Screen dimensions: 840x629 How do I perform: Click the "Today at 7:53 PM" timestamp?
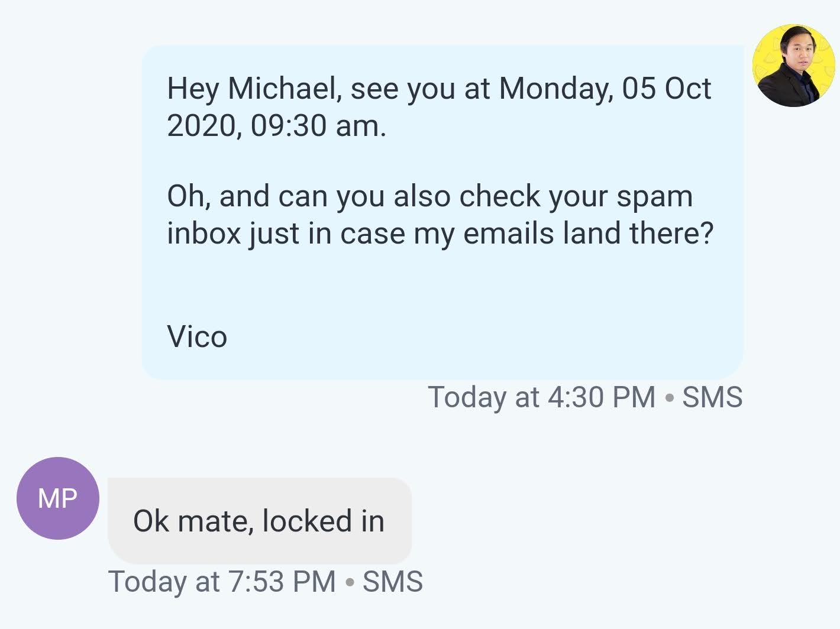point(222,581)
